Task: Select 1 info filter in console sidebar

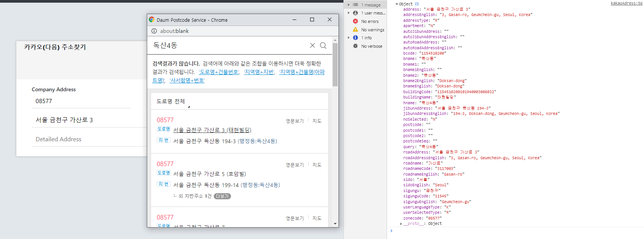Action: tap(366, 38)
